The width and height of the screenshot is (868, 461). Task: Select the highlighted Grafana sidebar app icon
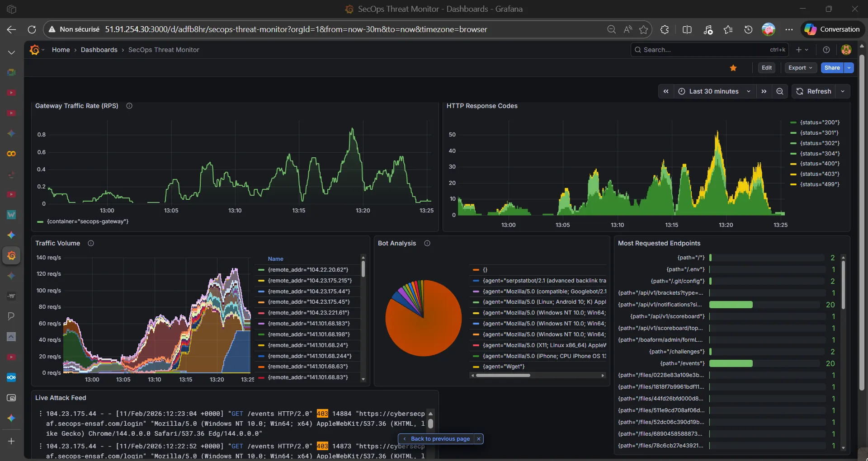pos(11,256)
